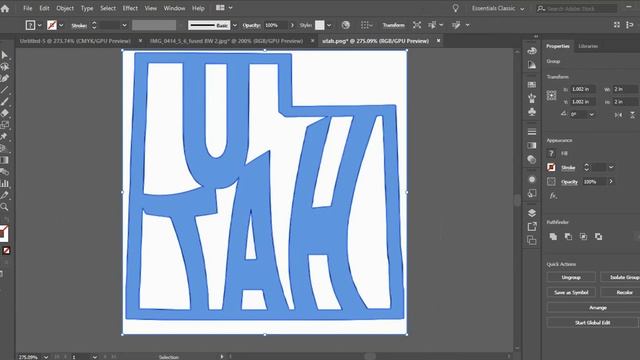
Task: Click Stroke swatch in Appearance
Action: point(551,167)
